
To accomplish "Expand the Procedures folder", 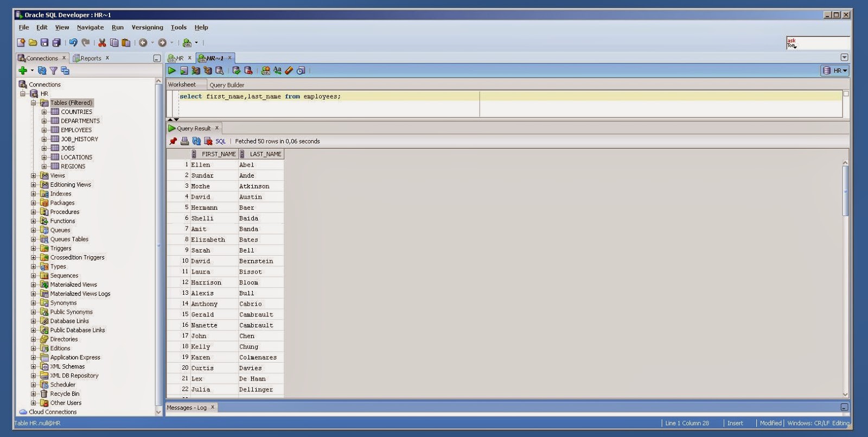I will pyautogui.click(x=34, y=212).
